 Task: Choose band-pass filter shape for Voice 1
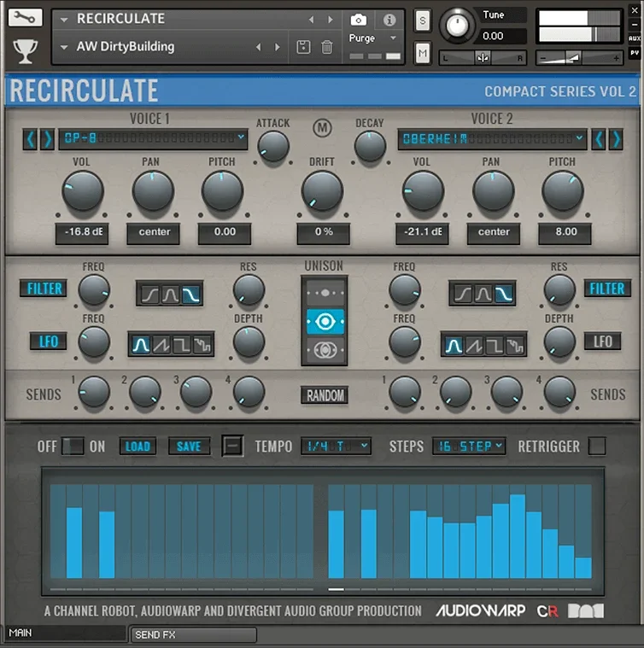[170, 295]
